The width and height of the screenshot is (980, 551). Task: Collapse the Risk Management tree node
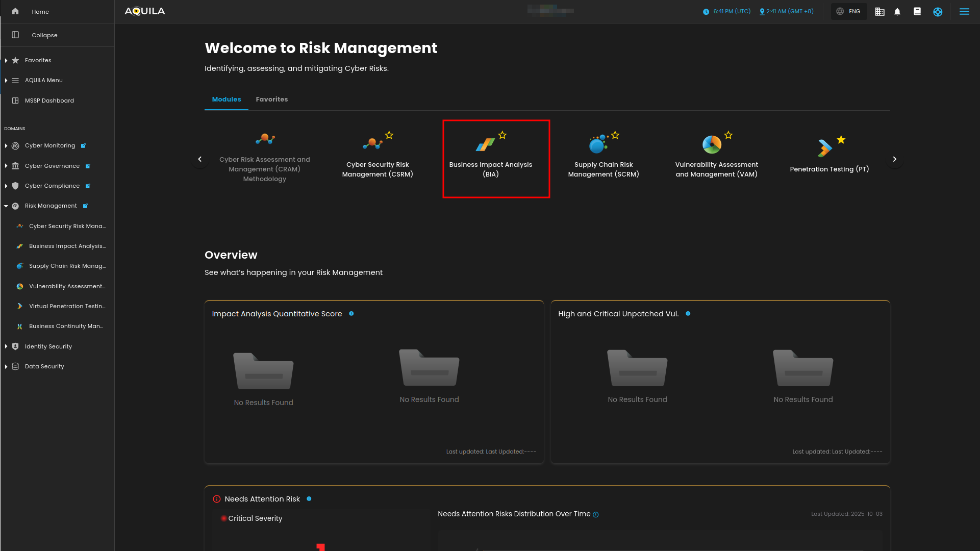pyautogui.click(x=6, y=206)
